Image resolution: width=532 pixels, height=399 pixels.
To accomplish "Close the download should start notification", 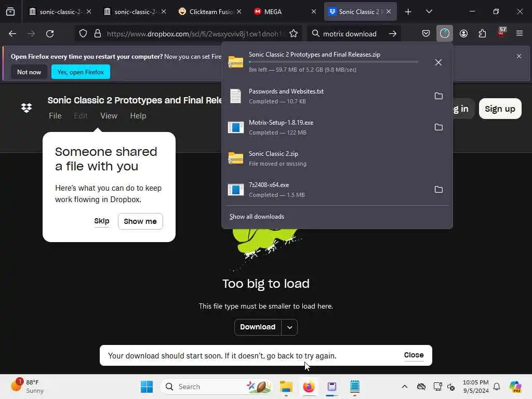I will tap(414, 355).
